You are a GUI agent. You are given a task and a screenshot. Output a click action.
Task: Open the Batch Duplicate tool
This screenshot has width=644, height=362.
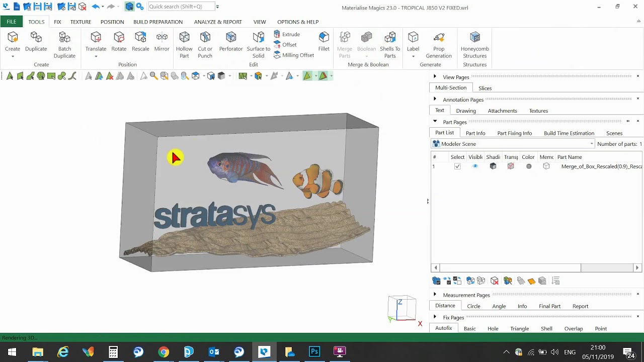coord(64,45)
